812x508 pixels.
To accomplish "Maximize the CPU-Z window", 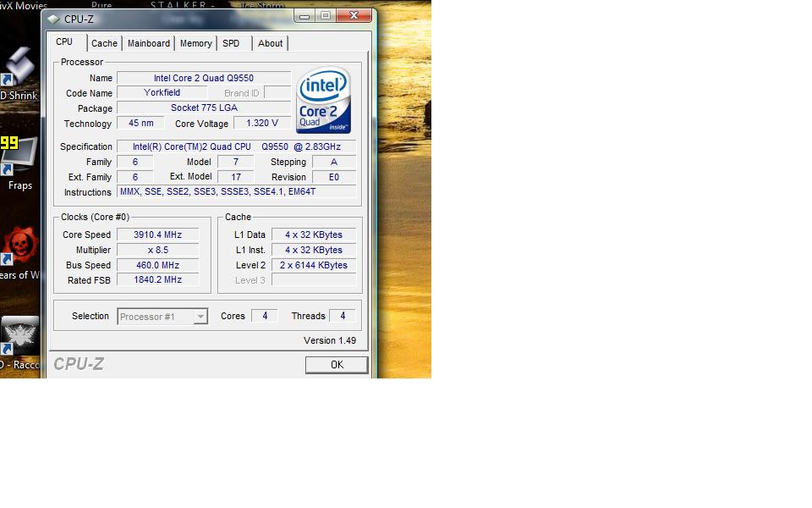I will pyautogui.click(x=326, y=16).
